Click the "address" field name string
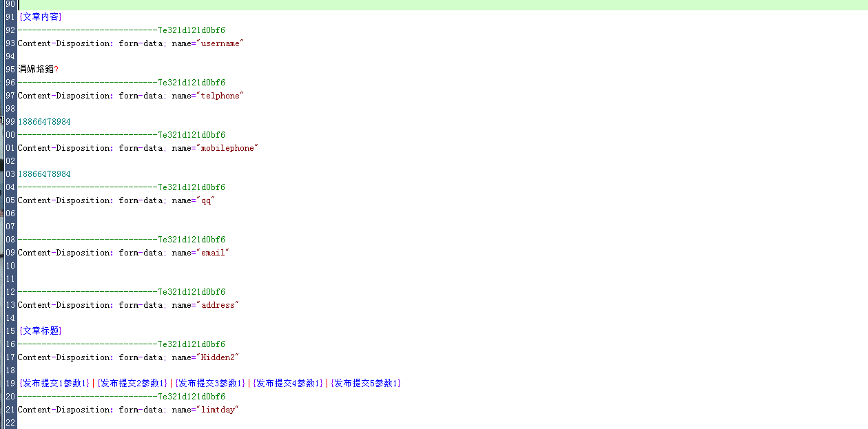This screenshot has height=429, width=868. pyautogui.click(x=218, y=305)
